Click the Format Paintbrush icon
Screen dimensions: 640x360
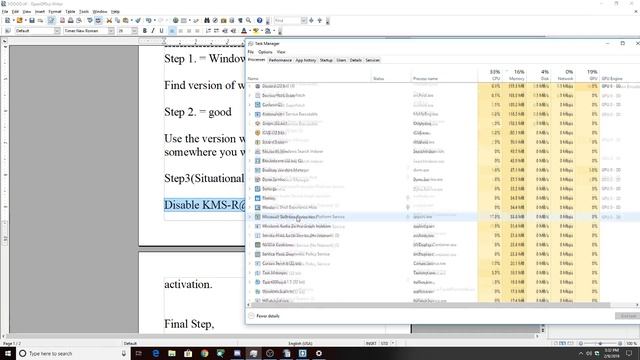(x=138, y=20)
